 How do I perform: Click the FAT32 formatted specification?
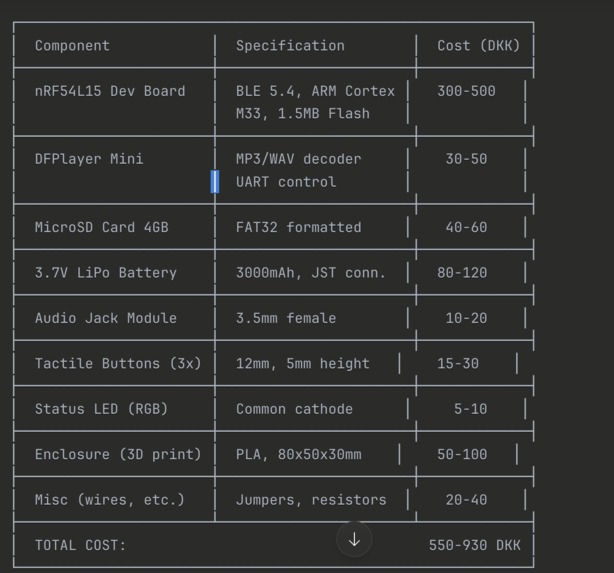pos(298,227)
